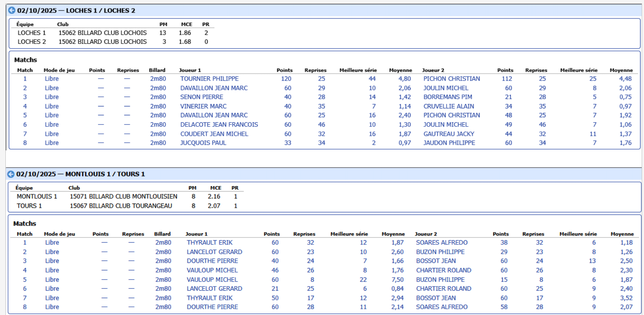Select JUCQUOIS PAUL in match 8

tap(203, 143)
